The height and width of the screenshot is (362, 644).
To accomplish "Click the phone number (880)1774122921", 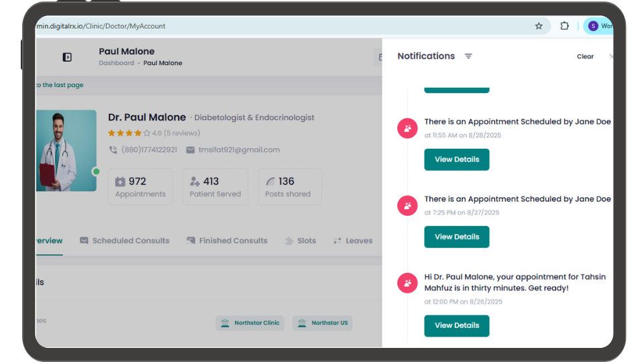I will pos(149,149).
